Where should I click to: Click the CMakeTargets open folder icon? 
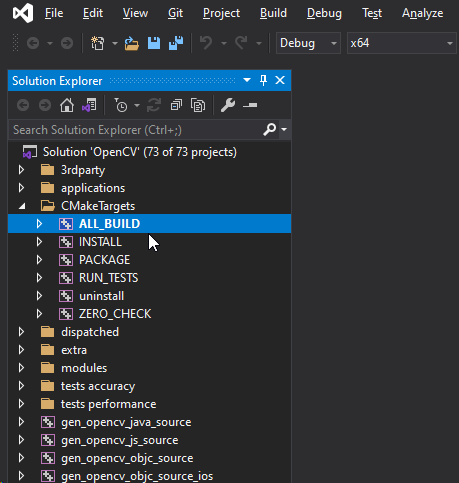48,206
